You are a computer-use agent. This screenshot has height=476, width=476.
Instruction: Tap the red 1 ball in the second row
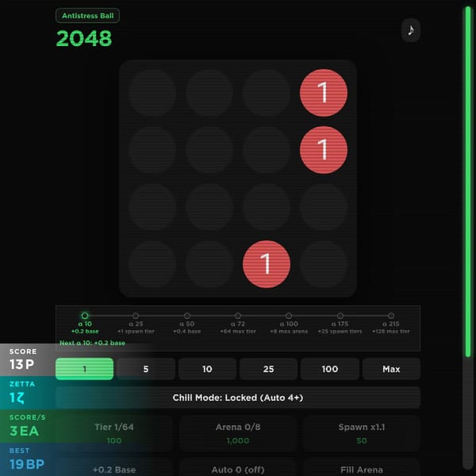point(324,150)
